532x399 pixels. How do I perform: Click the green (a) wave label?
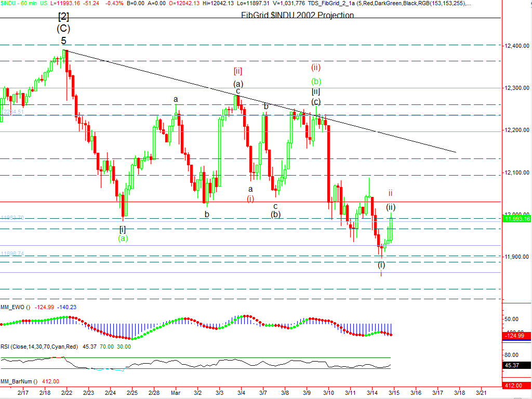coord(123,238)
